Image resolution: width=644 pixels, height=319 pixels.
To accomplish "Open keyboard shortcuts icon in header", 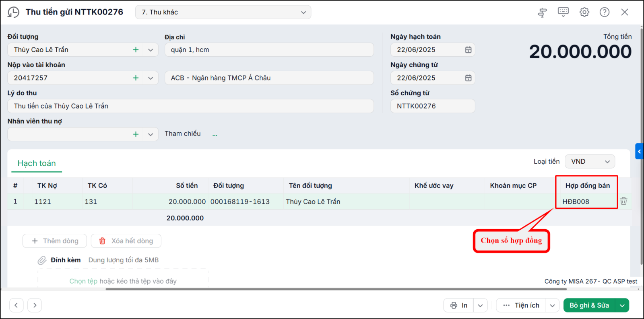I will pos(563,12).
